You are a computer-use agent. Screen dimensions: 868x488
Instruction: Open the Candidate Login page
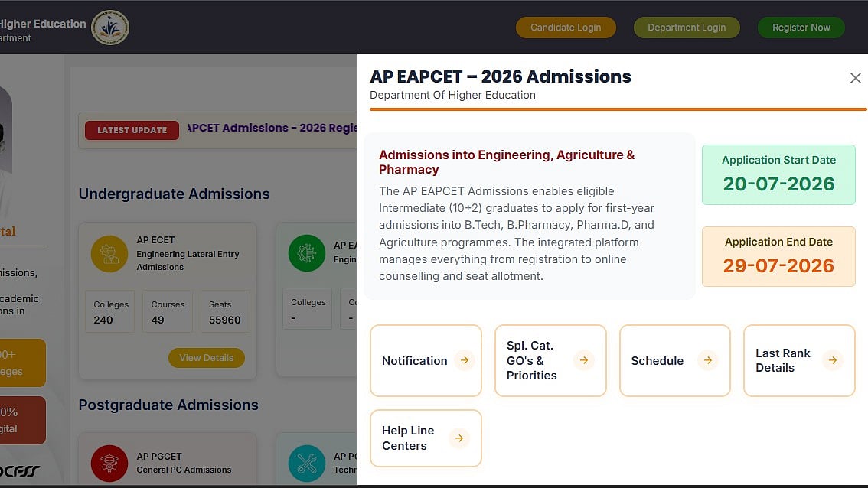pyautogui.click(x=566, y=27)
